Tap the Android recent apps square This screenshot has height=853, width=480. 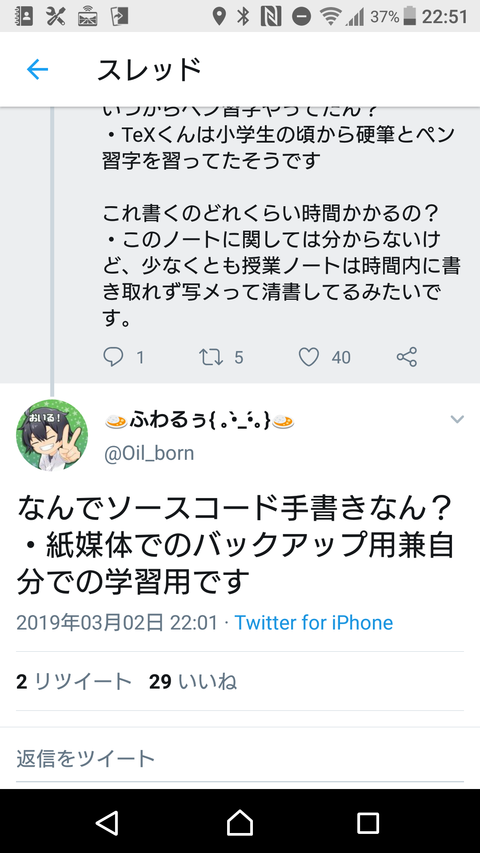pyautogui.click(x=368, y=823)
